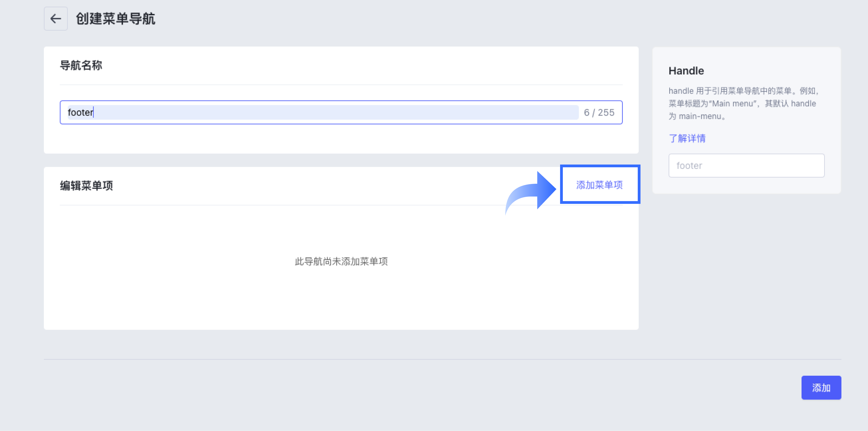Click the 创建菜单导航 page title
The image size is (868, 431).
(x=116, y=19)
